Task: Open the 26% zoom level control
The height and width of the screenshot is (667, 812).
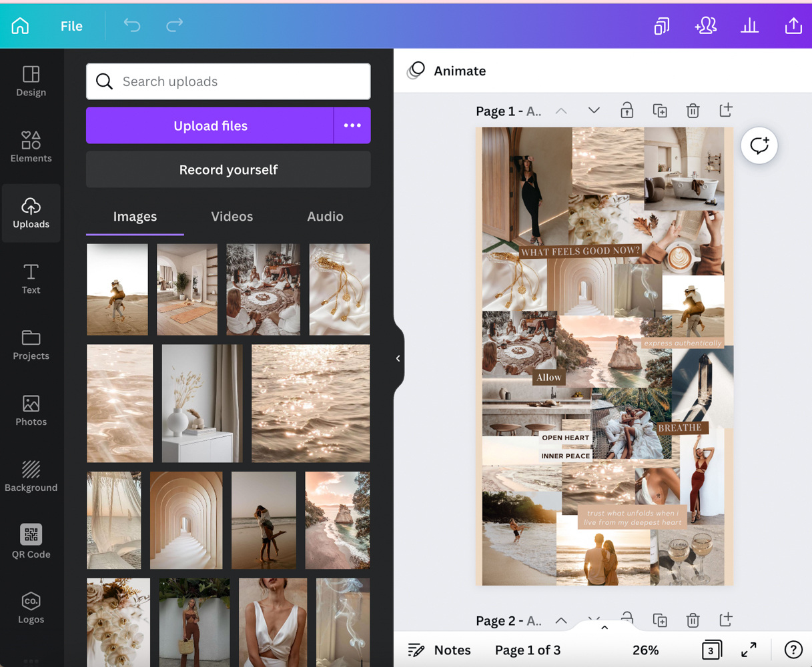Action: pyautogui.click(x=645, y=650)
